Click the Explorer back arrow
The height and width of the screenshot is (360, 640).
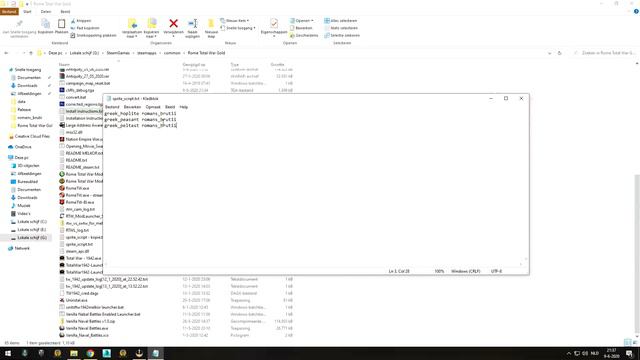(x=6, y=53)
